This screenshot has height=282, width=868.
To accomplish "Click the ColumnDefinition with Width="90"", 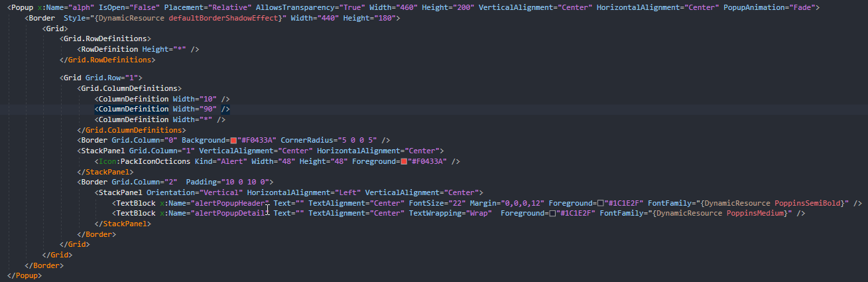I will (162, 109).
